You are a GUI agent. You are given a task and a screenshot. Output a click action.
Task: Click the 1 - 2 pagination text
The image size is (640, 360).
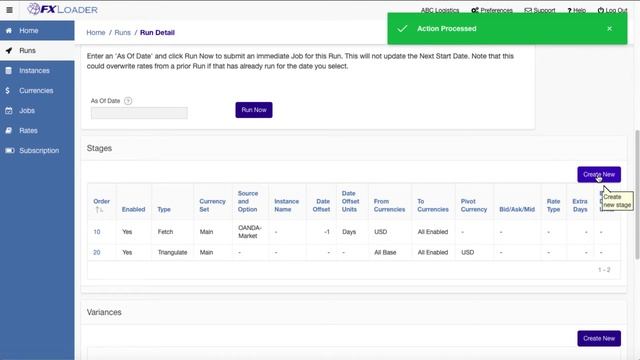(x=604, y=270)
